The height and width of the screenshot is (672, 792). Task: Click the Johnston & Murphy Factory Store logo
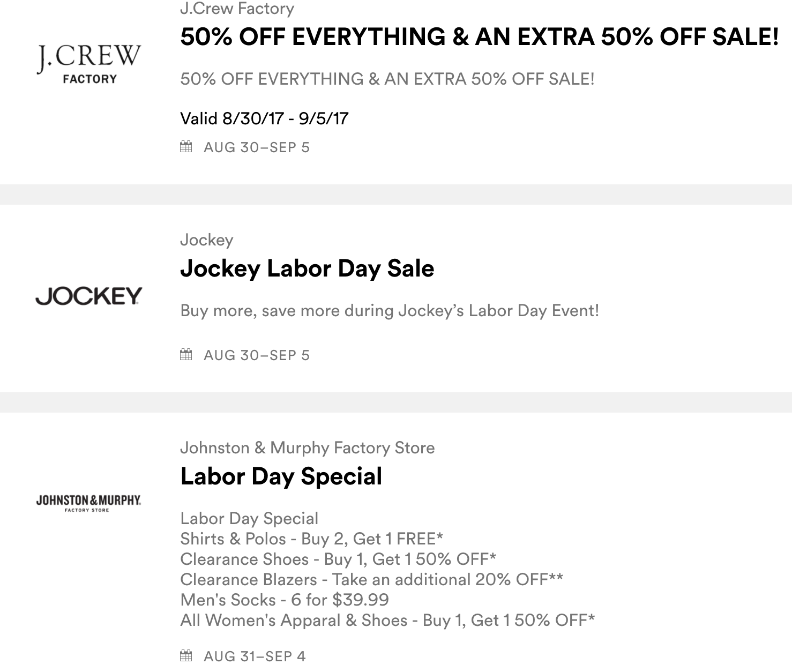(x=89, y=503)
